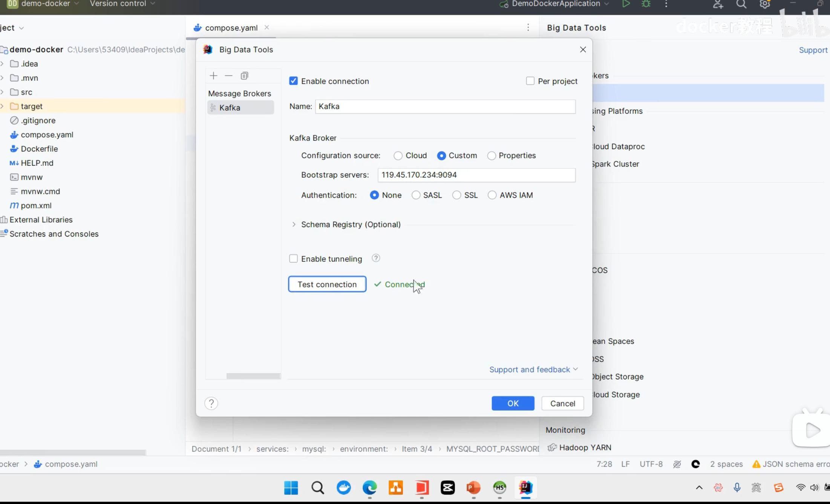
Task: Open the Version control menu
Action: click(x=122, y=4)
